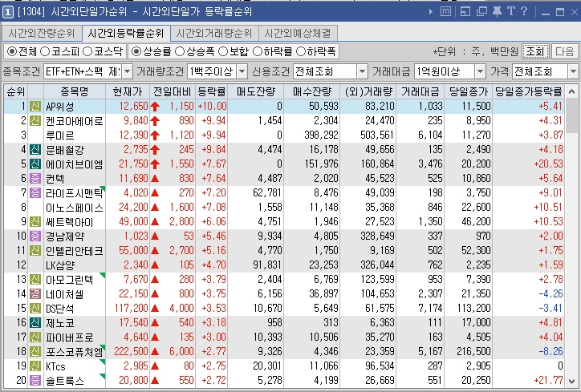The height and width of the screenshot is (392, 581).
Task: Open the 거래량조건 dropdown
Action: point(242,71)
